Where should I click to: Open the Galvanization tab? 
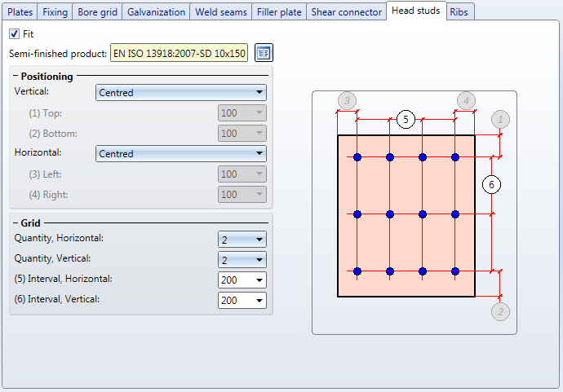[x=156, y=12]
